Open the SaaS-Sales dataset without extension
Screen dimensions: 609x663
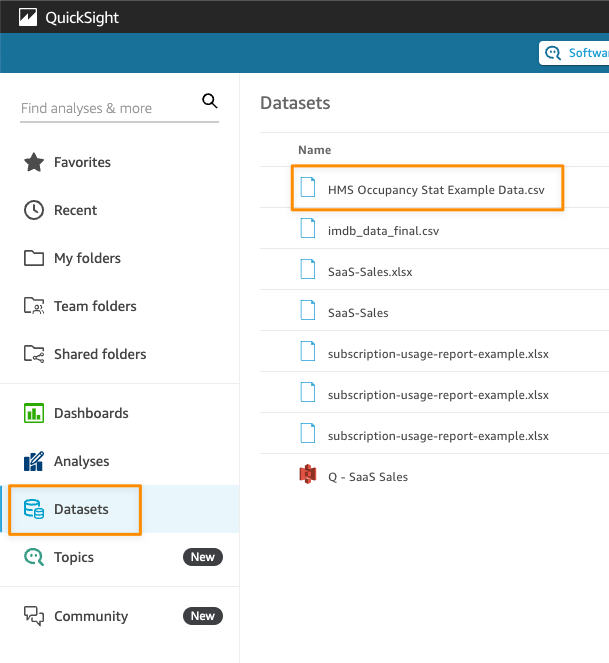pos(358,313)
